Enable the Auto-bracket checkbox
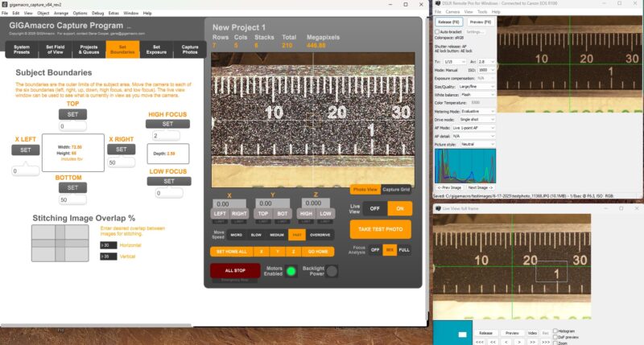 point(437,31)
